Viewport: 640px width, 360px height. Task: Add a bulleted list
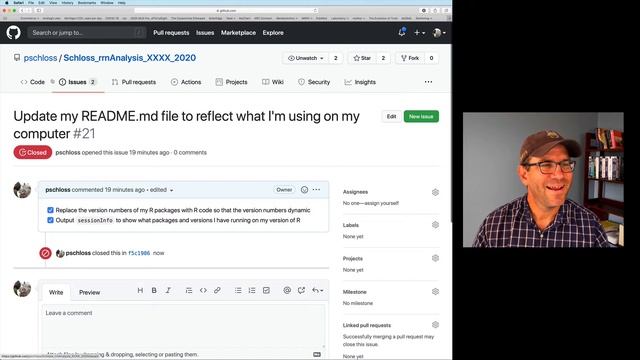[238, 290]
